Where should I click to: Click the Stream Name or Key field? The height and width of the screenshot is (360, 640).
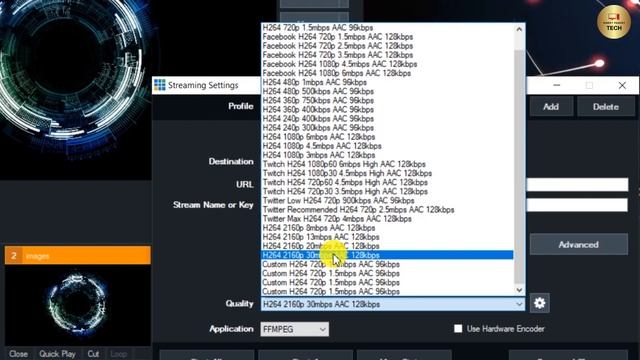[577, 205]
